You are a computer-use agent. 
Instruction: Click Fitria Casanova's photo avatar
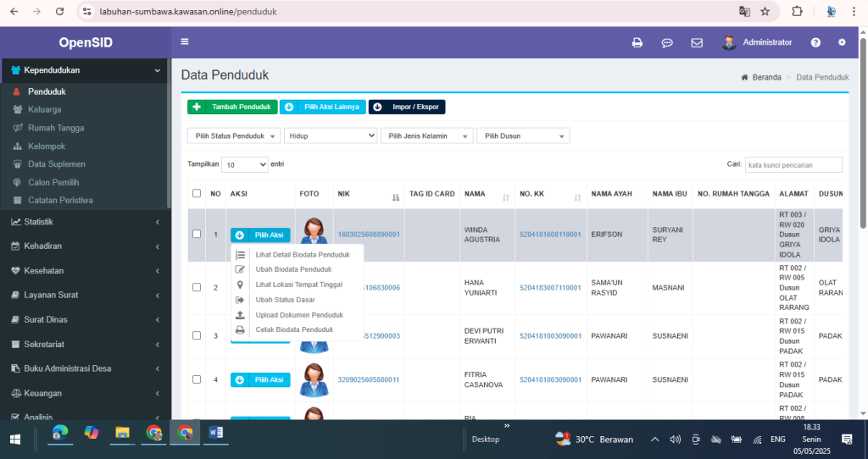(x=314, y=380)
